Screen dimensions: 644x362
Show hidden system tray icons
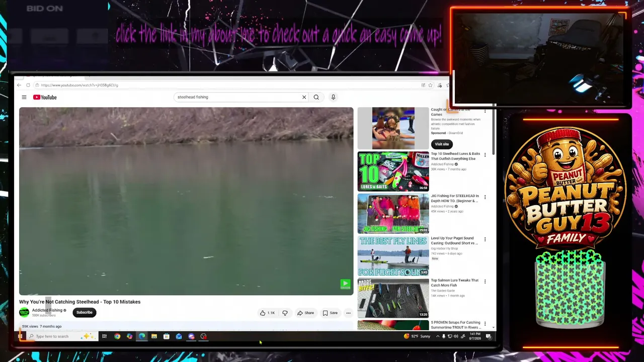point(438,336)
